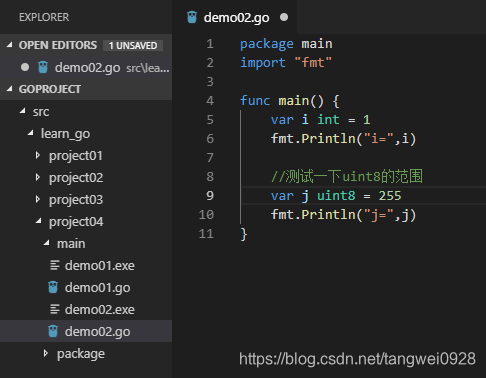Click the gopher icon of demo02.go in Open Editors
The image size is (486, 378).
coord(43,67)
